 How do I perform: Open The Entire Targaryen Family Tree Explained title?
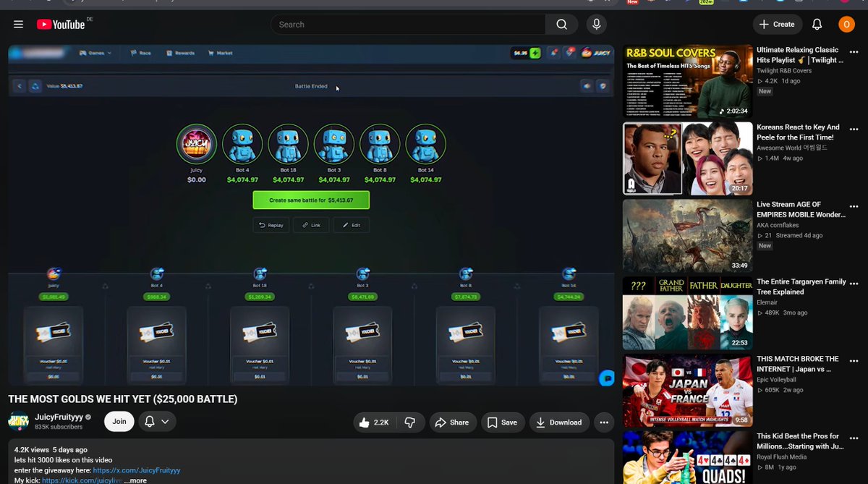point(801,286)
